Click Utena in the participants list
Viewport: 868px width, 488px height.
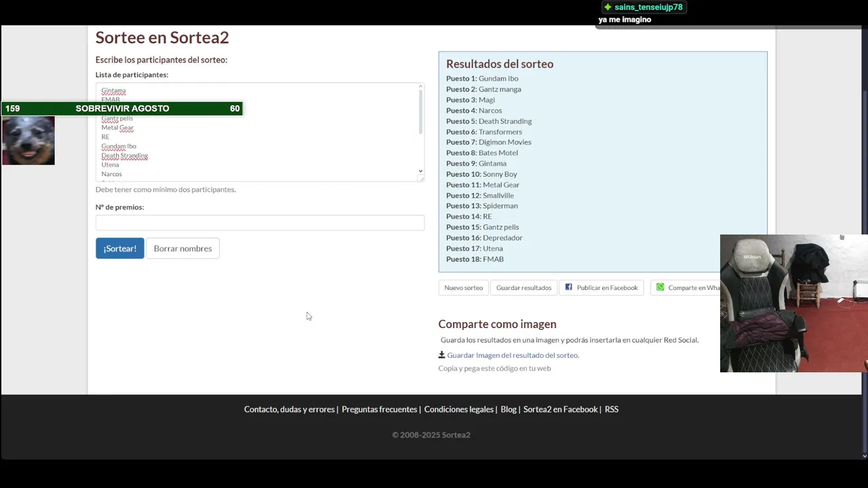click(110, 165)
